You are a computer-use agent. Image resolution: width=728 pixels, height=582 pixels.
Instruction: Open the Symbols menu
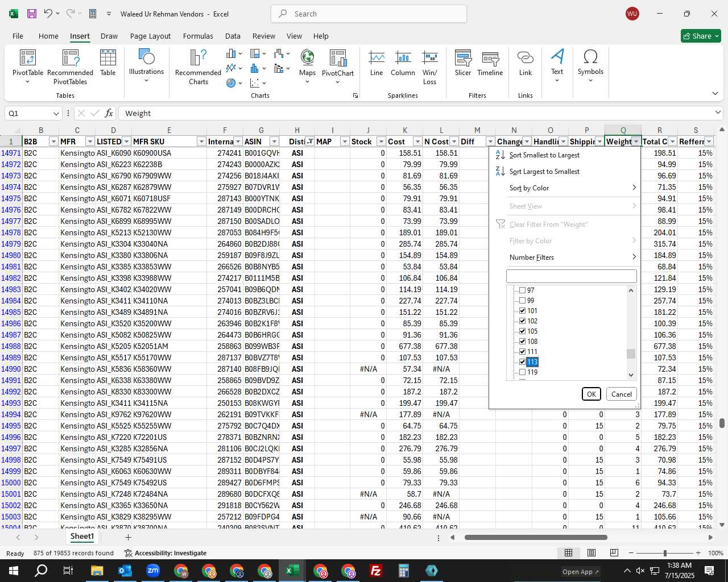click(x=590, y=65)
